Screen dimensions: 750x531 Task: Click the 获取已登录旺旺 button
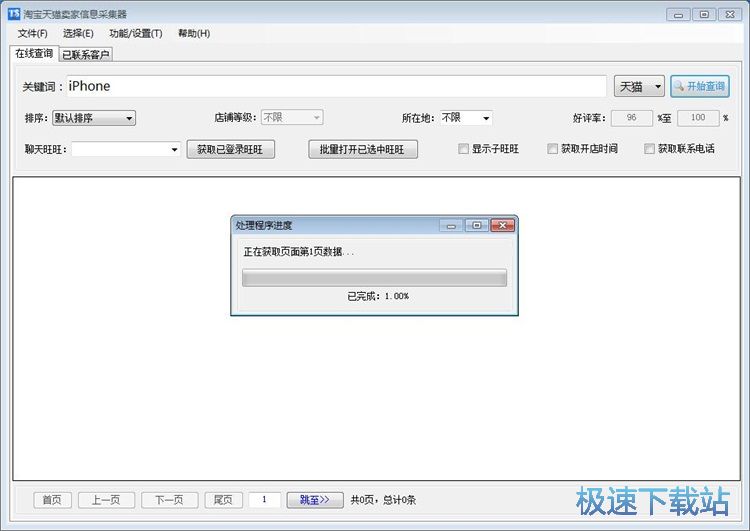(x=231, y=149)
